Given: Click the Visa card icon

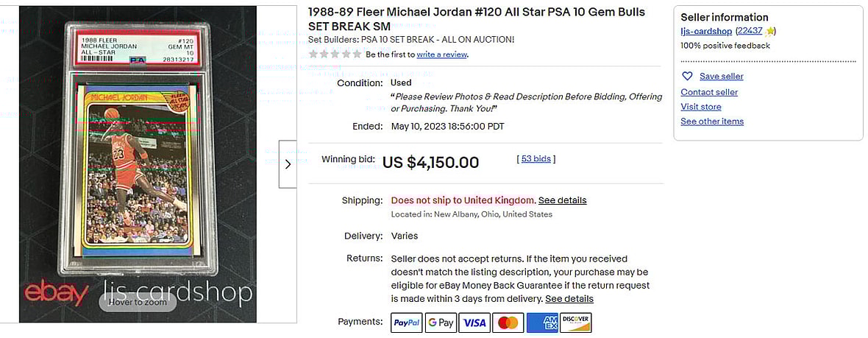Looking at the screenshot, I should tap(474, 323).
